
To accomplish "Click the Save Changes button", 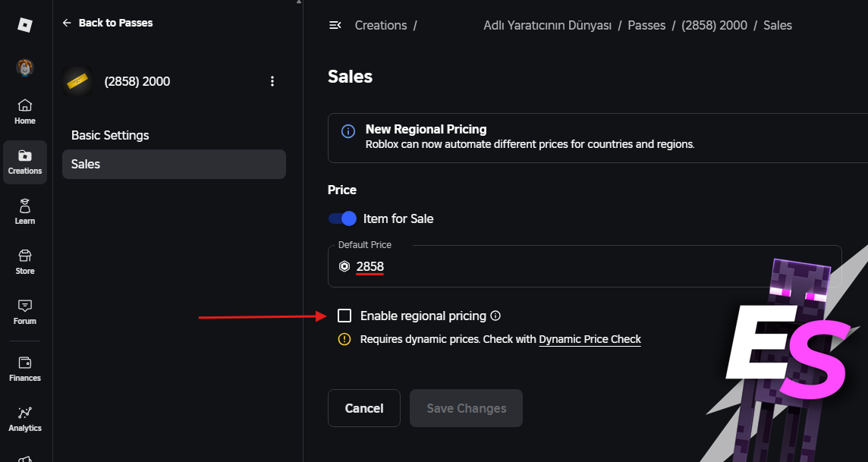I will 466,408.
